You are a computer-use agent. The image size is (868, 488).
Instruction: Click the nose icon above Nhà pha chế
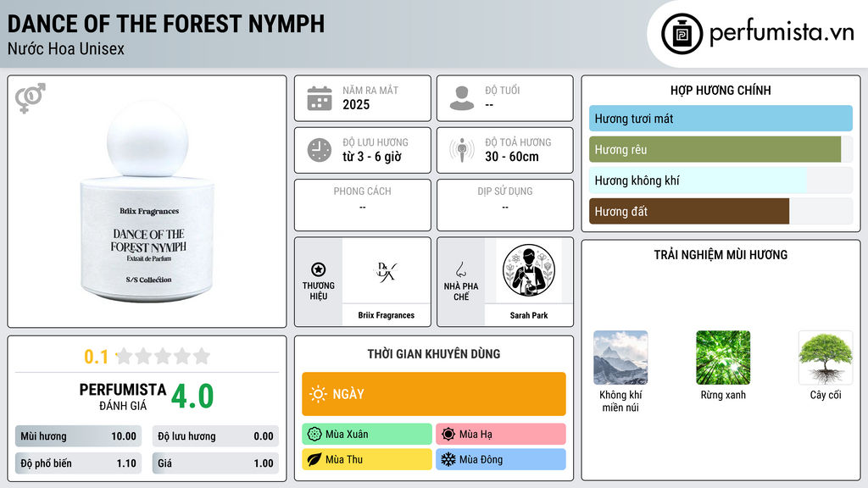460,269
